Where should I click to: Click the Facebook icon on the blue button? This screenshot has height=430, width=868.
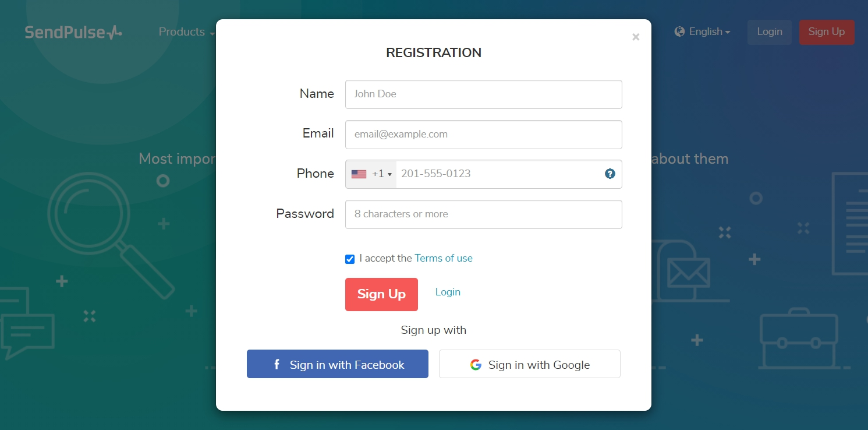[x=277, y=364]
